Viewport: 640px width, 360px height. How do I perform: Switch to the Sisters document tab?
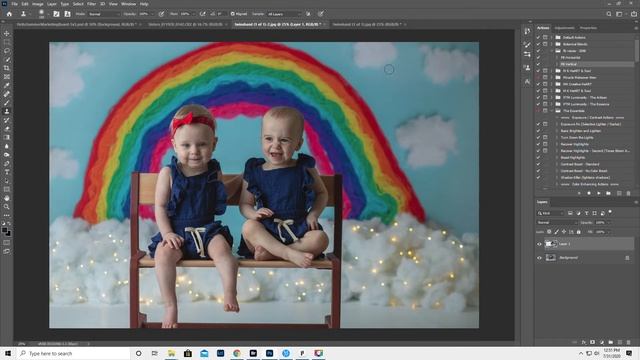[186, 24]
